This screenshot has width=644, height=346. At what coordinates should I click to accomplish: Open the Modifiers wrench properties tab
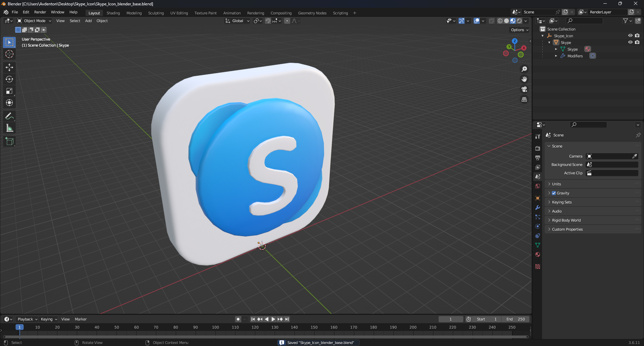(x=538, y=208)
